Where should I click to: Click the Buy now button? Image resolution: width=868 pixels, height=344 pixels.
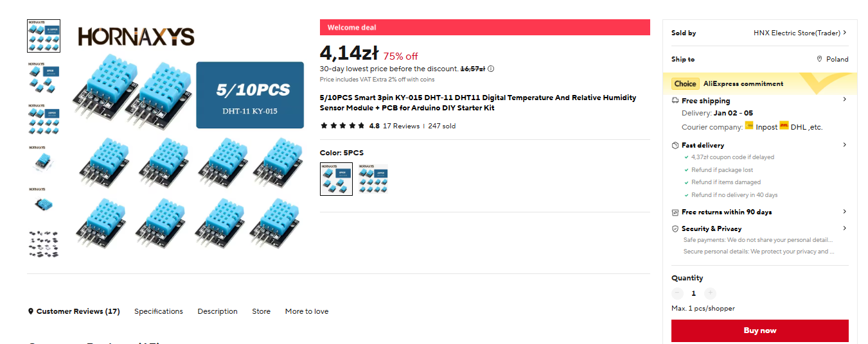click(x=759, y=331)
